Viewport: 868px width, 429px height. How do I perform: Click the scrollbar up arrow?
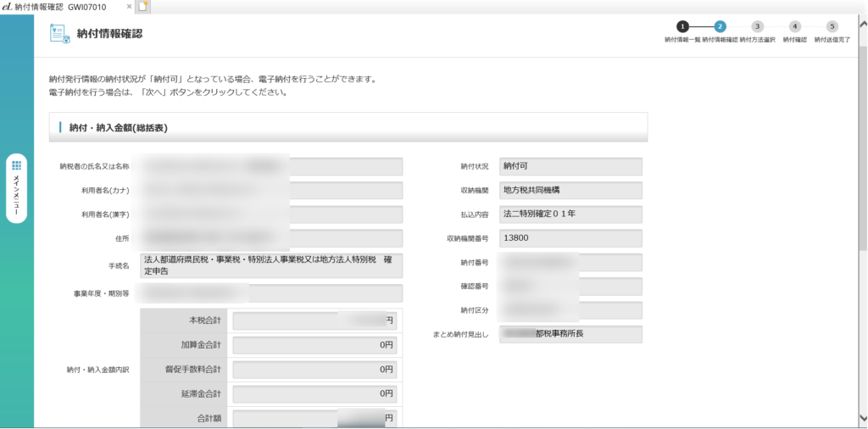pos(861,21)
